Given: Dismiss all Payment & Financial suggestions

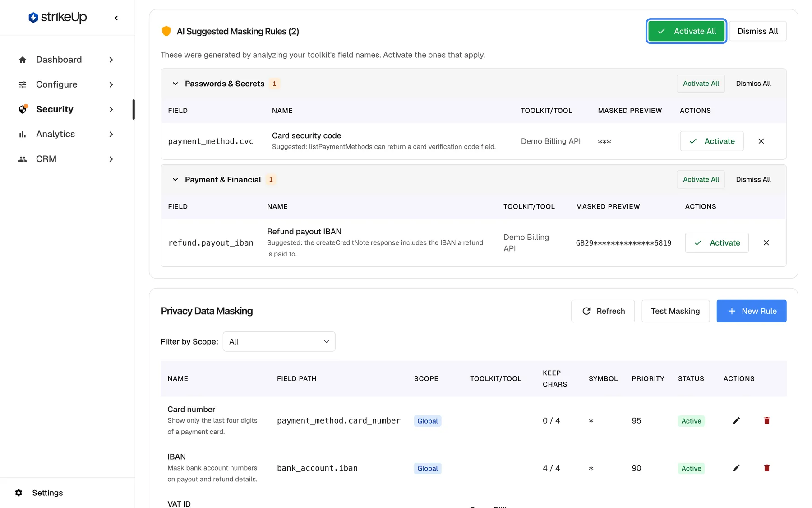Looking at the screenshot, I should point(753,180).
